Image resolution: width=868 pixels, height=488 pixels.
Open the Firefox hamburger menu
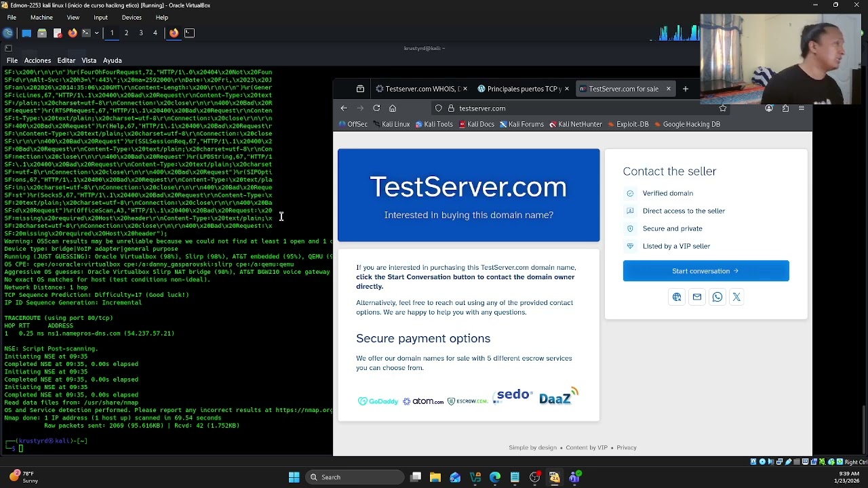point(802,108)
